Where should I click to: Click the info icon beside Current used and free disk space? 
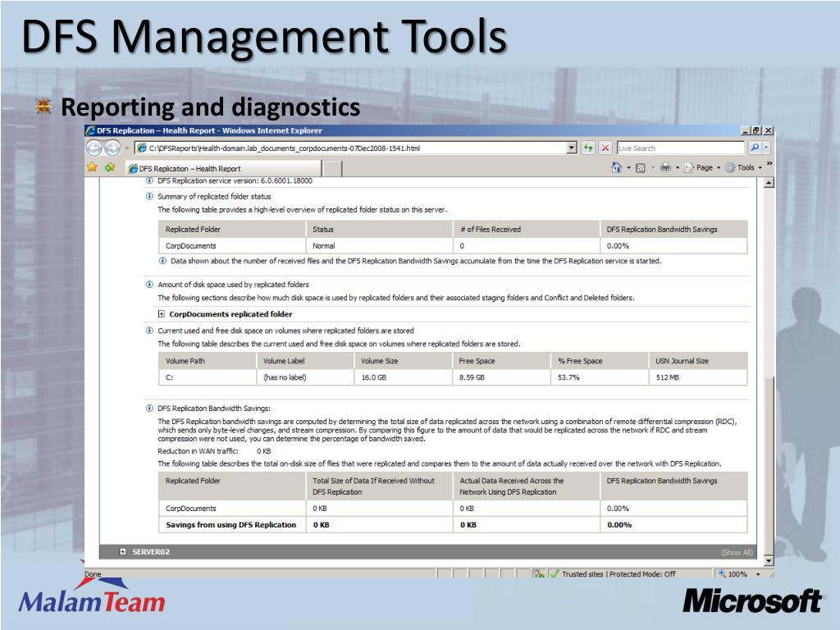tap(149, 331)
